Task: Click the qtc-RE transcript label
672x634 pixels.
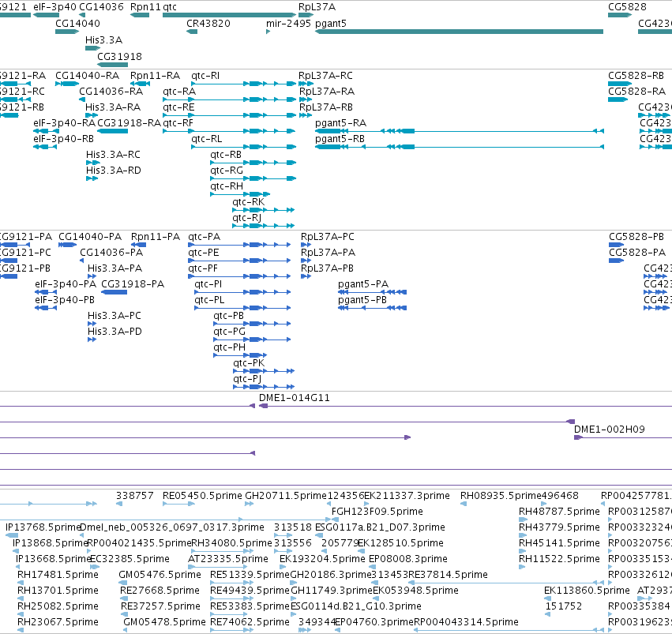Action: pos(178,107)
